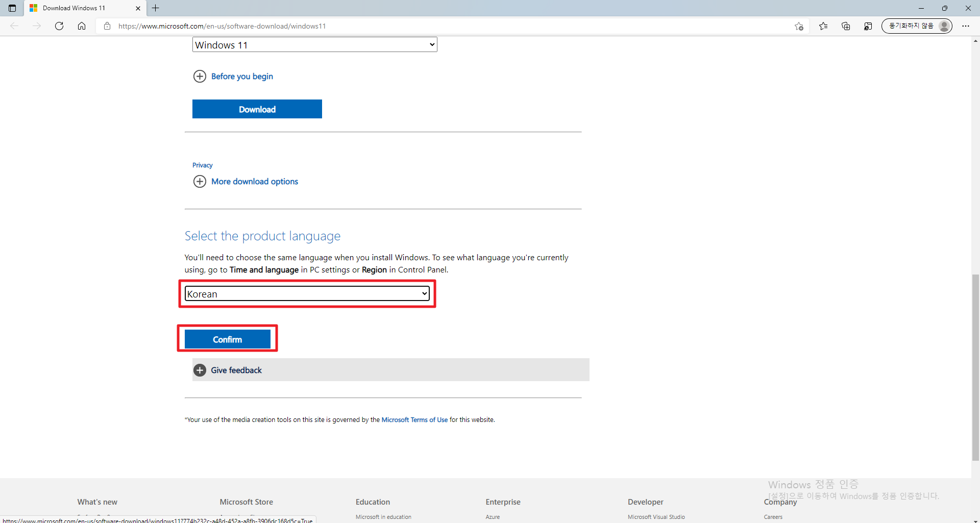
Task: Click the blue Download button
Action: (257, 109)
